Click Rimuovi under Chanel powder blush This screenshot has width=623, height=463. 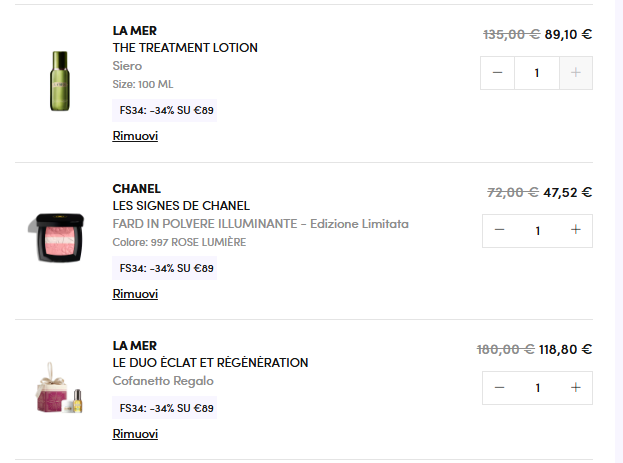[x=135, y=294]
